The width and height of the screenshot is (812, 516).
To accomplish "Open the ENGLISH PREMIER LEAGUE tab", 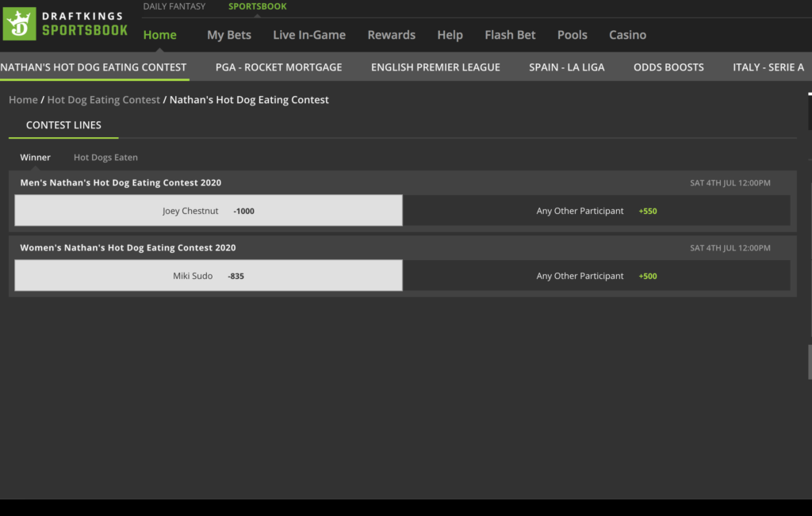I will coord(435,67).
